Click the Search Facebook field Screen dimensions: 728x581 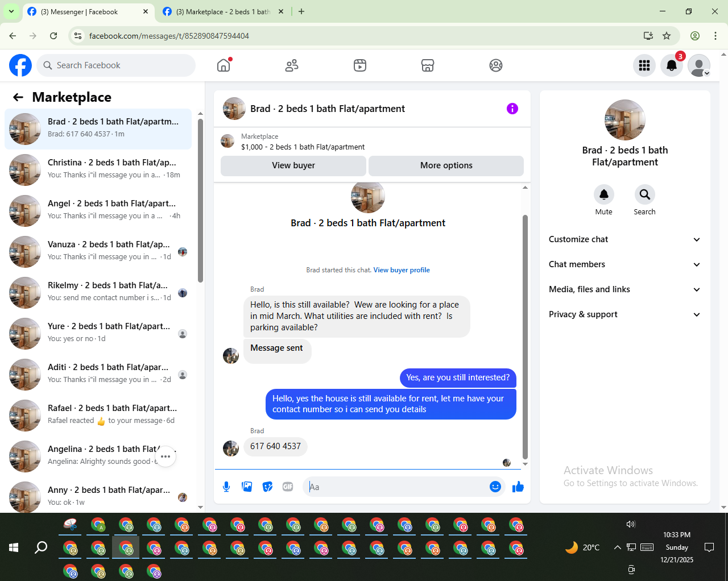[x=116, y=65]
